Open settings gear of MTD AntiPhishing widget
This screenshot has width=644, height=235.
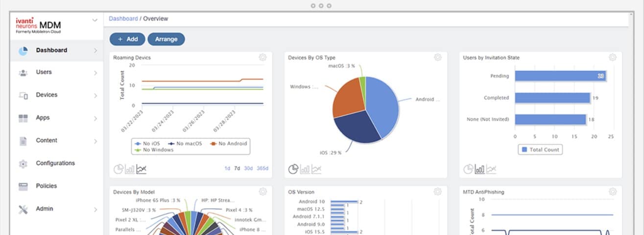pos(613,191)
